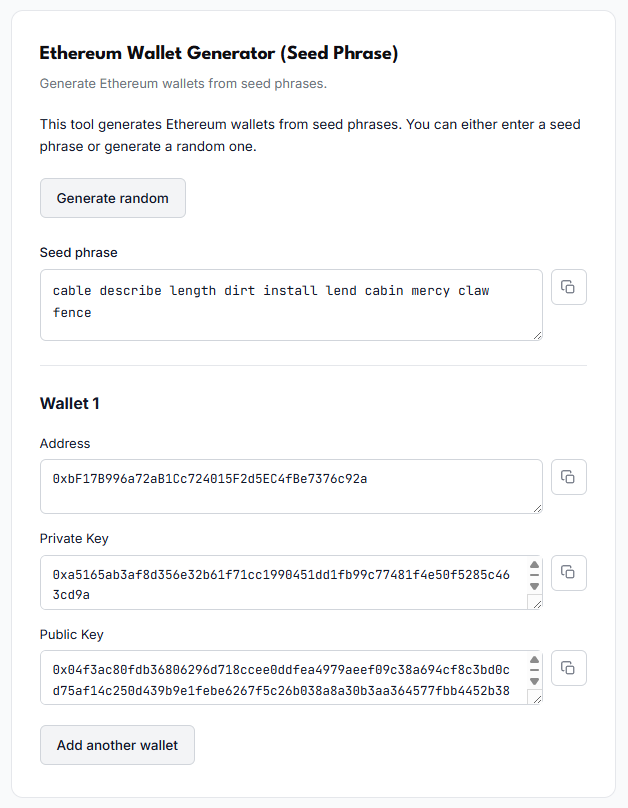Screen dimensions: 628x808
Task: Click the Public Key box resize corner
Action: point(535,698)
